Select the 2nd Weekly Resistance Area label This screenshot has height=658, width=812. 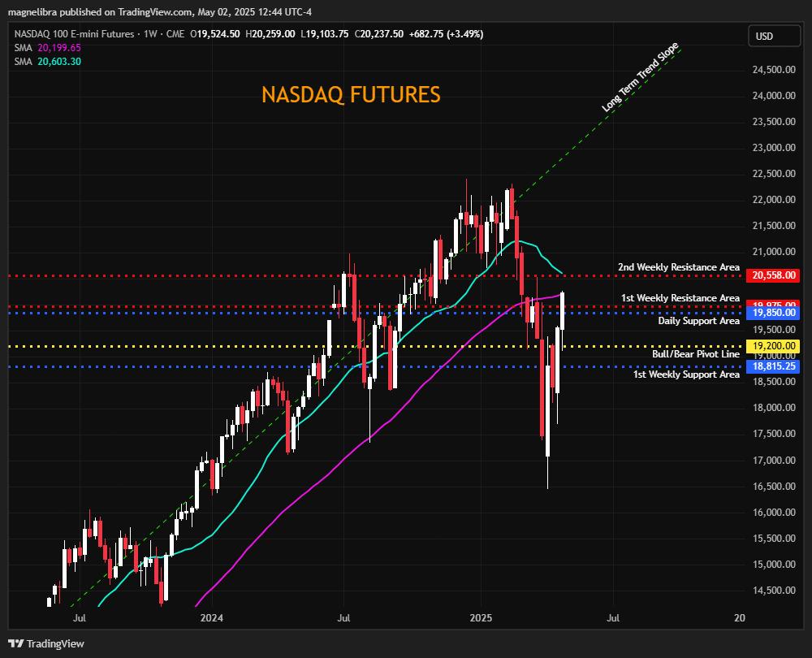(678, 267)
